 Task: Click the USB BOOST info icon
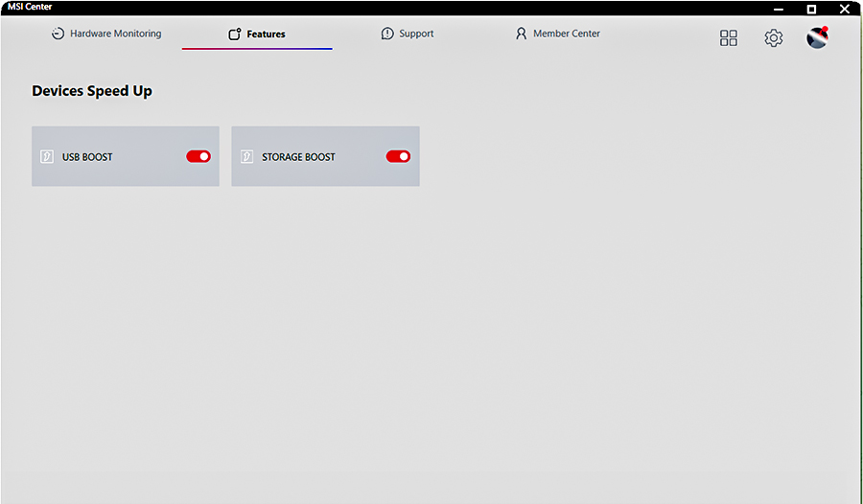pos(47,156)
